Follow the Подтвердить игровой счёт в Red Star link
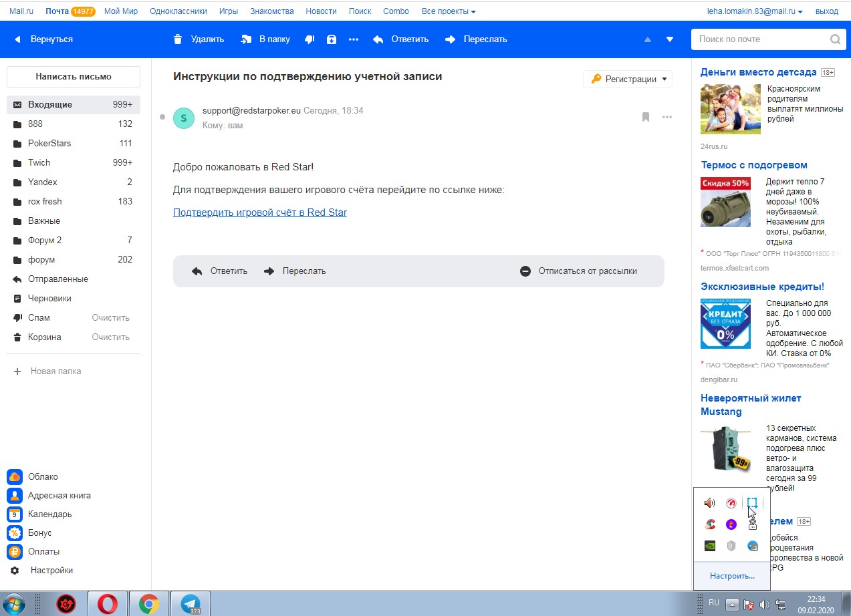 point(260,213)
